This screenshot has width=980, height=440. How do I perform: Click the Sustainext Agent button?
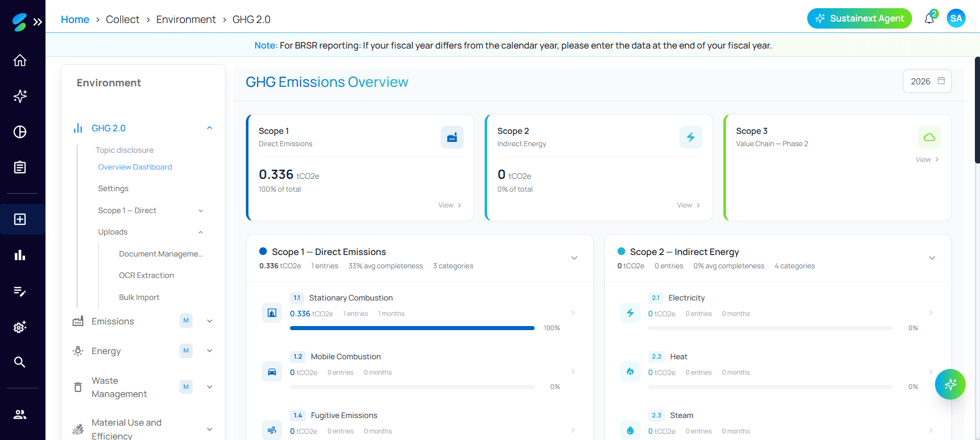[859, 18]
